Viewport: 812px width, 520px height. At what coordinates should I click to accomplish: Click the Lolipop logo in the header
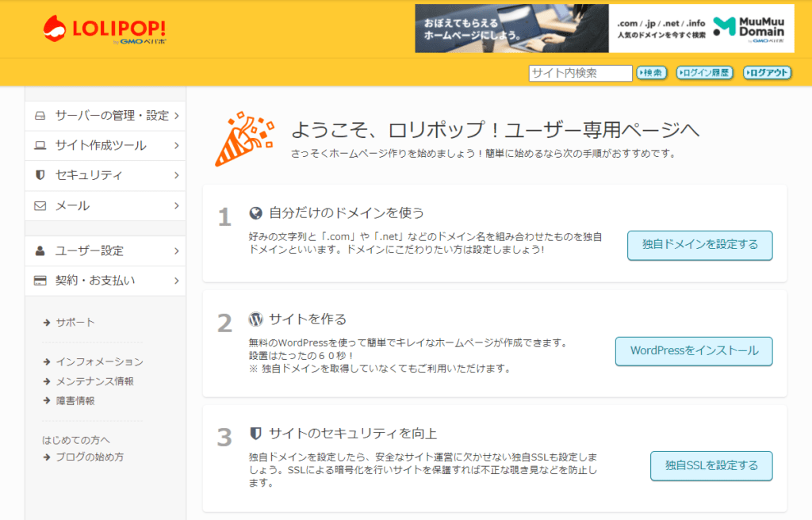pos(105,29)
